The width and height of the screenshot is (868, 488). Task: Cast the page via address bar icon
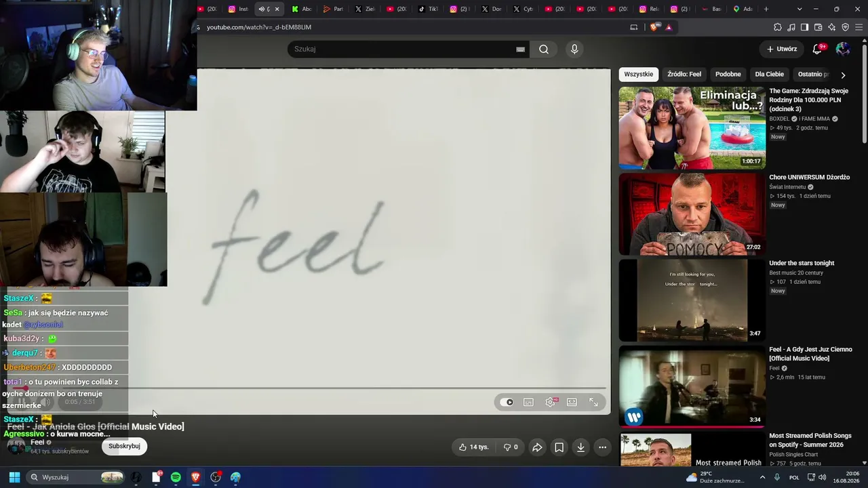pos(634,27)
